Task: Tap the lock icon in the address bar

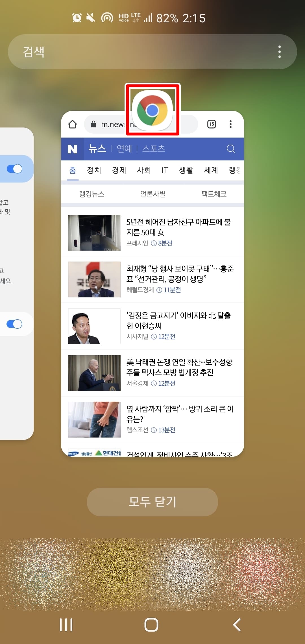Action: 93,124
